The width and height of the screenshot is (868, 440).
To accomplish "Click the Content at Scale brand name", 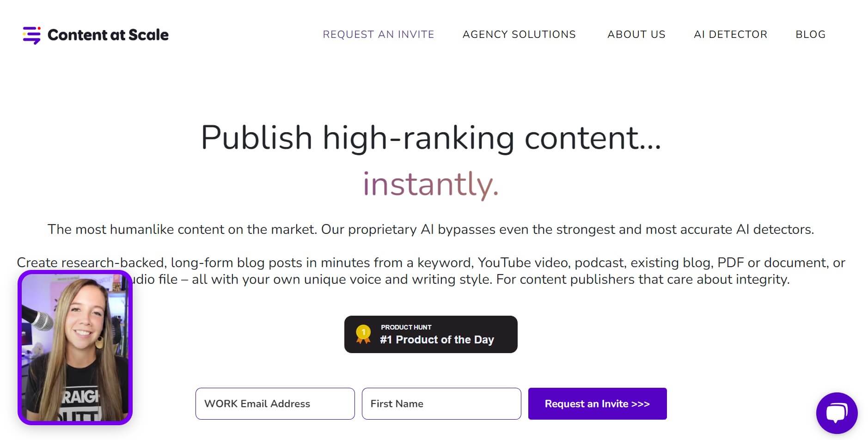I will click(108, 35).
